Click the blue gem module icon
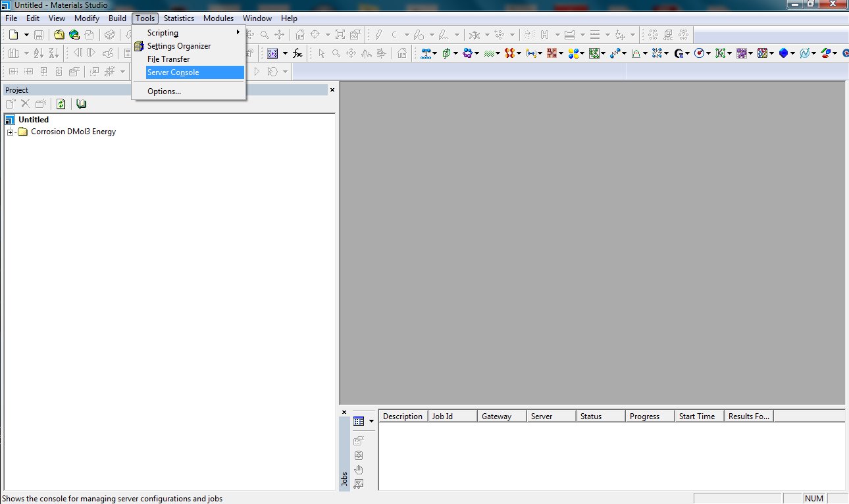This screenshot has height=504, width=849. pyautogui.click(x=783, y=53)
